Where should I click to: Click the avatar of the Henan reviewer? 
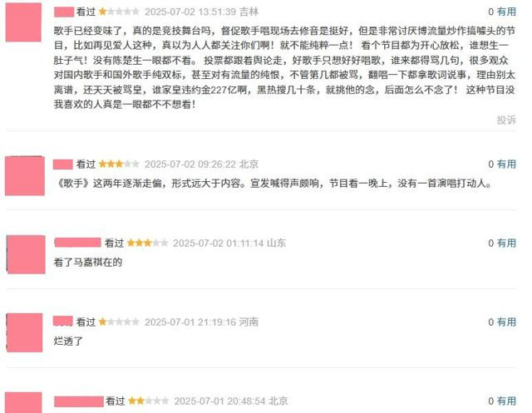(x=24, y=332)
